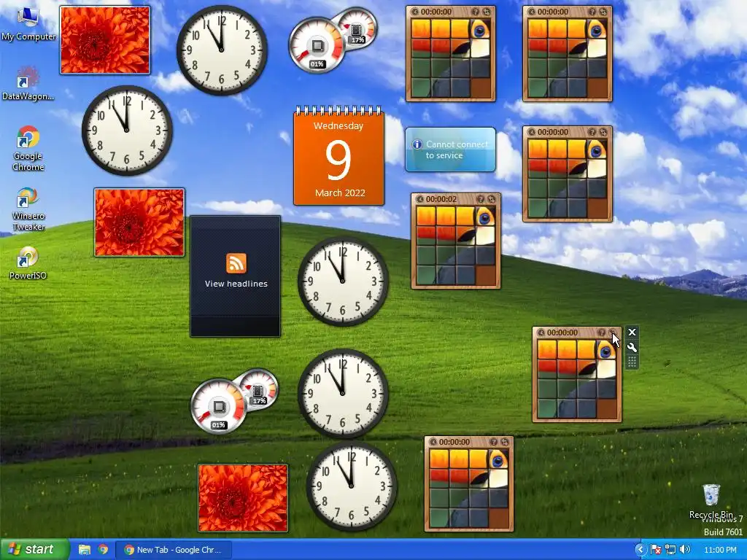Open gadget options with the wrench icon
Viewport: 747px width, 560px height.
(x=632, y=347)
